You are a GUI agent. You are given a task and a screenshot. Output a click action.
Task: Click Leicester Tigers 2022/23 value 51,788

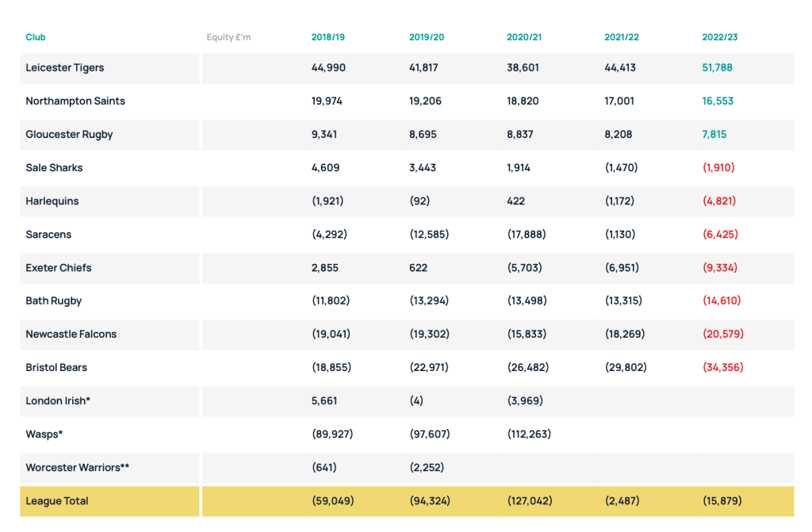(717, 68)
